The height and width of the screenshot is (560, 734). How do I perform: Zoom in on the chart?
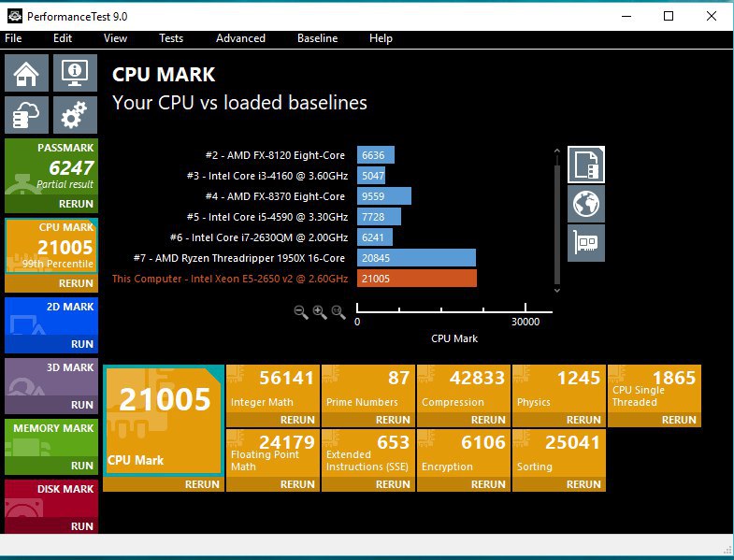[320, 312]
